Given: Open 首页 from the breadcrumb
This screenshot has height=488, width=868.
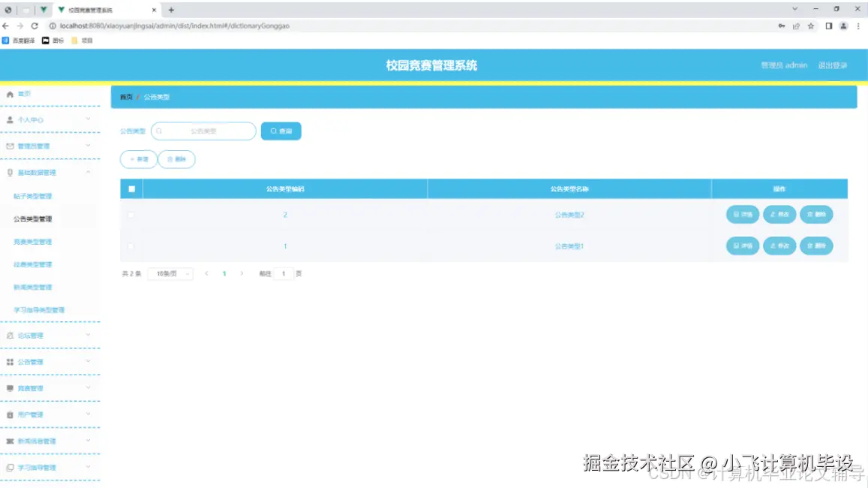Looking at the screenshot, I should [125, 96].
